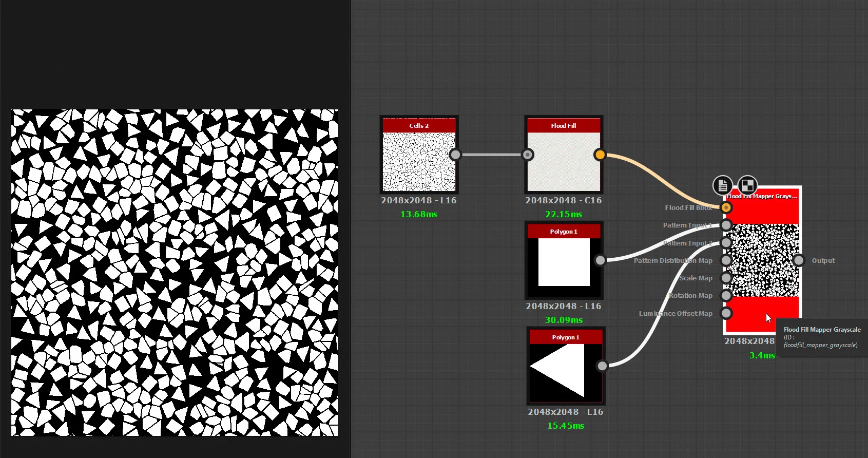868x458 pixels.
Task: Click the Flood Fill node orange output connector
Action: click(x=600, y=155)
